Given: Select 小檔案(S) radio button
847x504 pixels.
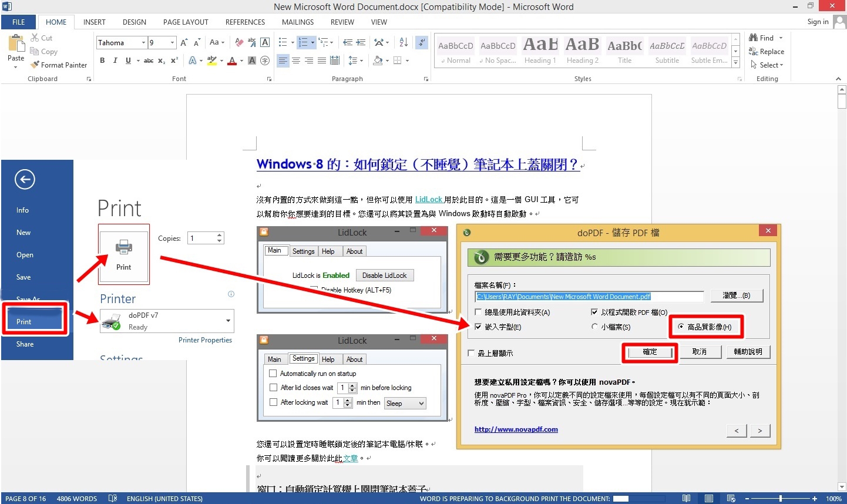Looking at the screenshot, I should (594, 327).
